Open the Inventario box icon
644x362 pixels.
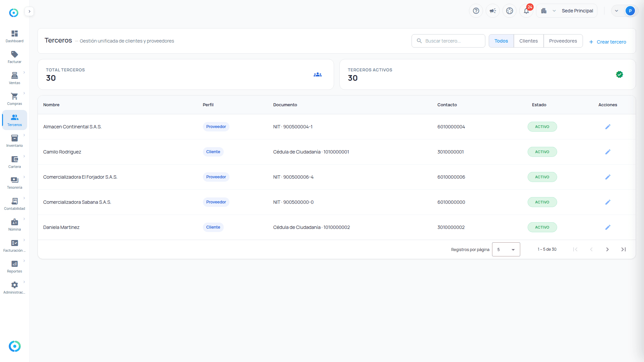(14, 138)
